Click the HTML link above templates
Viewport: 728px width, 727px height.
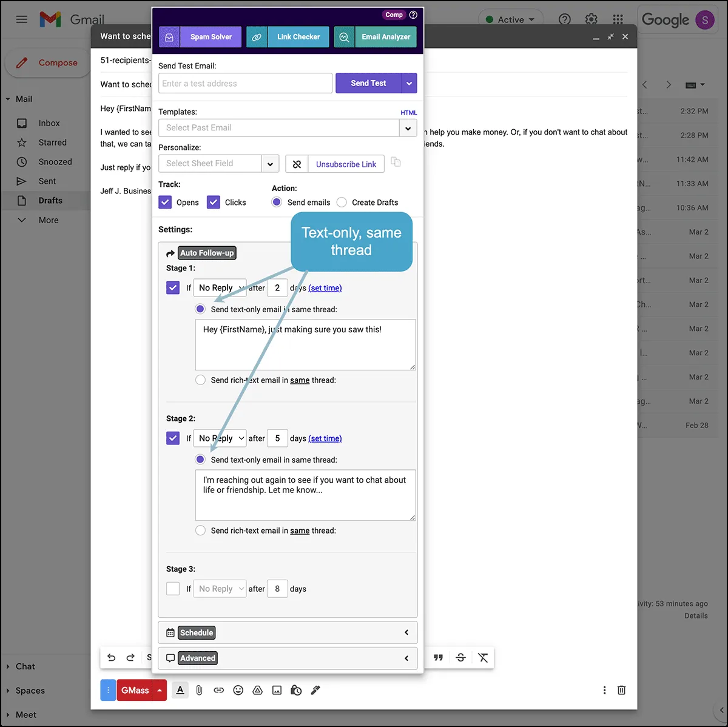[408, 113]
